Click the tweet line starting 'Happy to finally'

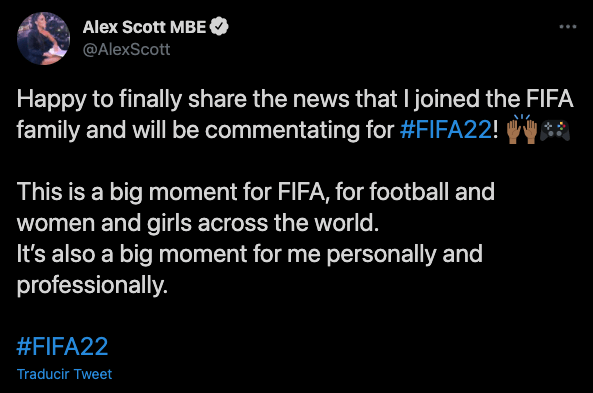point(295,99)
